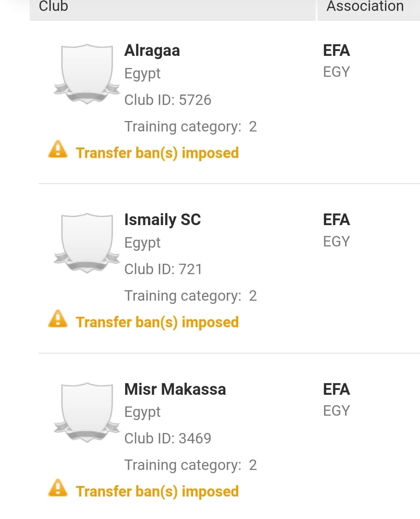Select the transfer ban notice for Misr Makassa

pos(157,491)
